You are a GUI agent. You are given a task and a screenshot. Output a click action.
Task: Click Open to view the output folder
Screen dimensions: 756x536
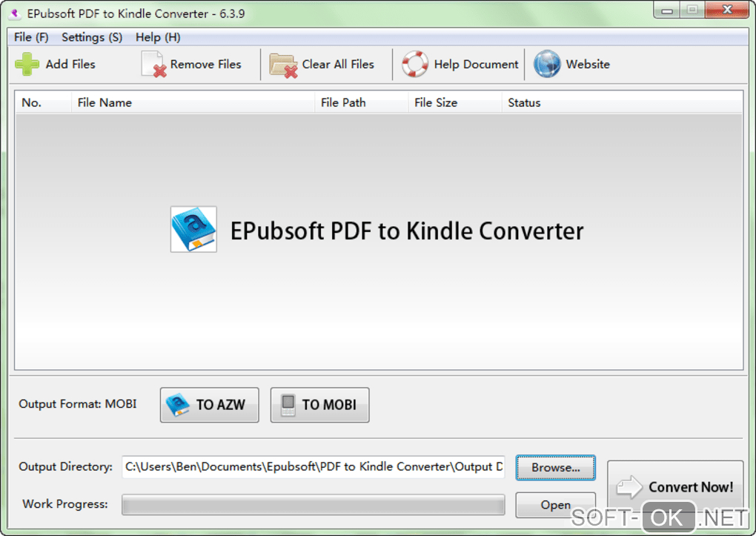(x=555, y=505)
